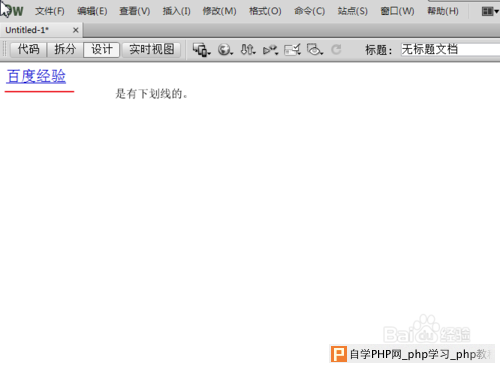
Task: Open the multiscreen preview icon
Action: click(x=201, y=50)
